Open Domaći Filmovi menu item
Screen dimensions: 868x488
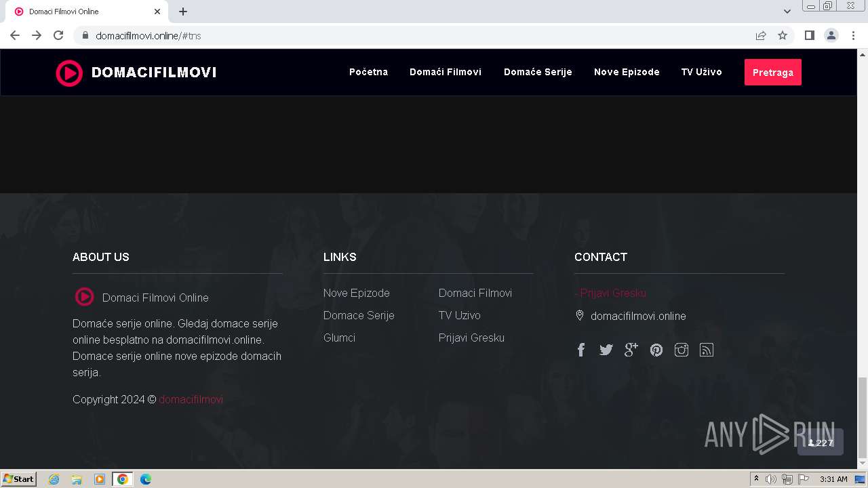(446, 72)
